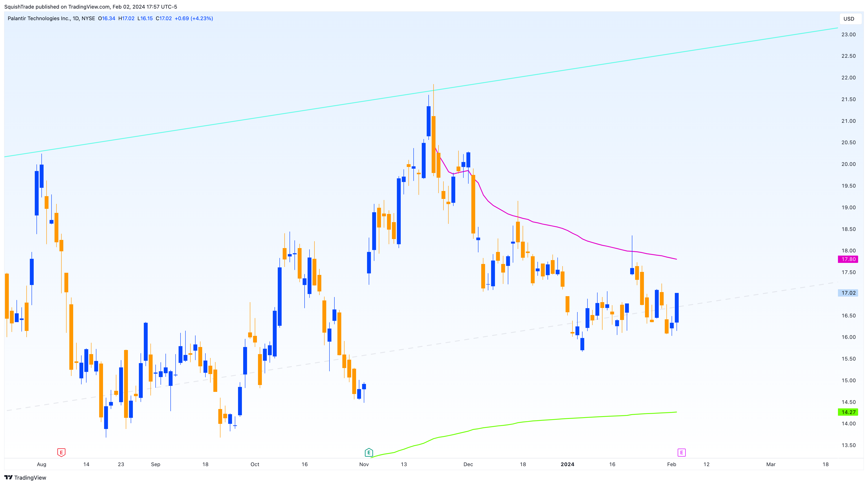This screenshot has height=485, width=868.
Task: Click the Nov label on the time axis
Action: point(364,464)
